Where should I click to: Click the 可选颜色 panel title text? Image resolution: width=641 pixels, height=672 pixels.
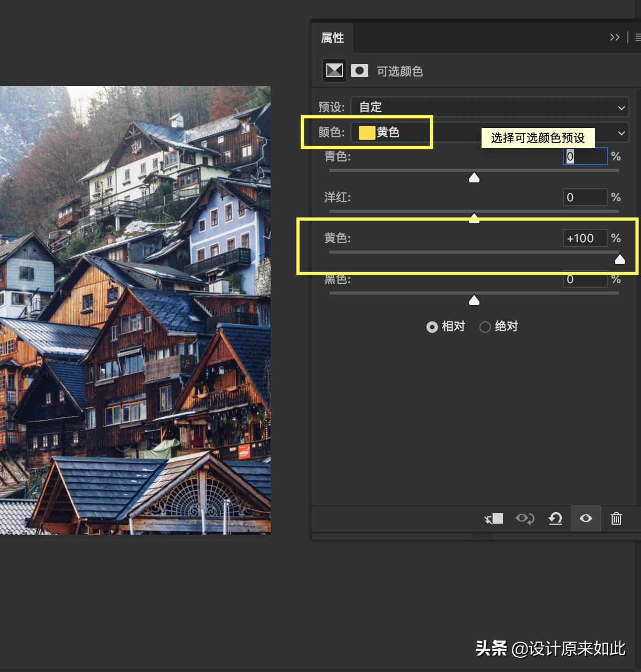pyautogui.click(x=400, y=71)
